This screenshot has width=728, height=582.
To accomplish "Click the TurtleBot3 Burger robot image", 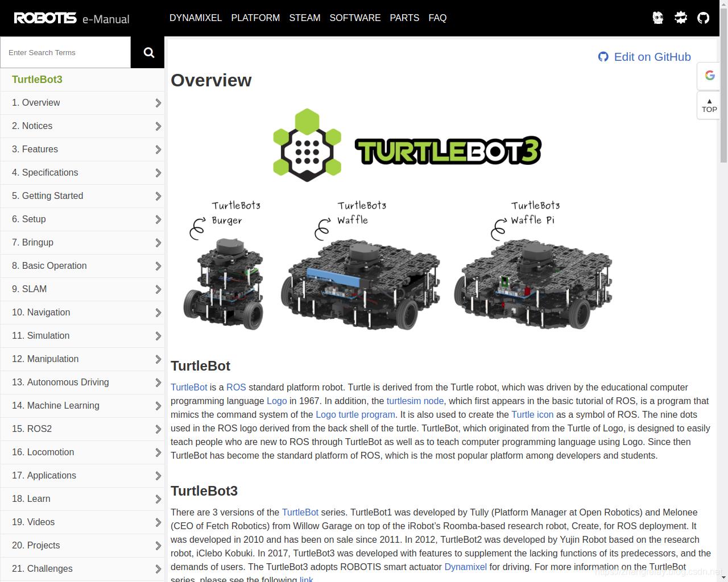I will (224, 283).
